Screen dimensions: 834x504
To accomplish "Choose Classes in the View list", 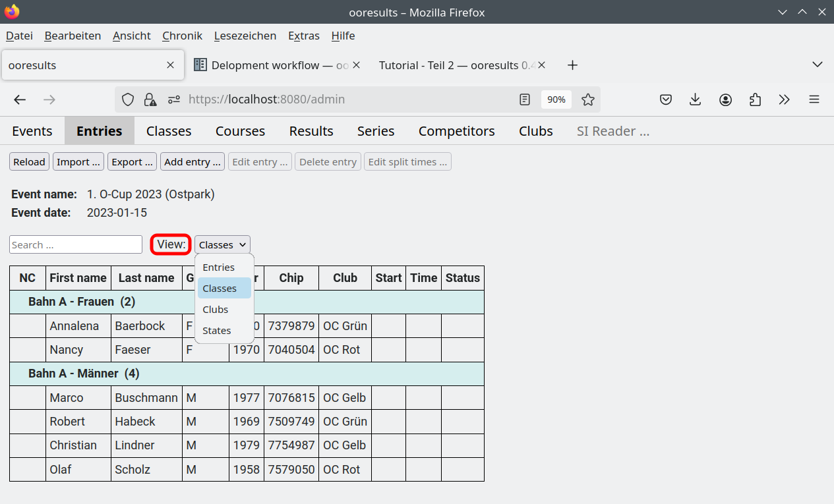I will 224,289.
